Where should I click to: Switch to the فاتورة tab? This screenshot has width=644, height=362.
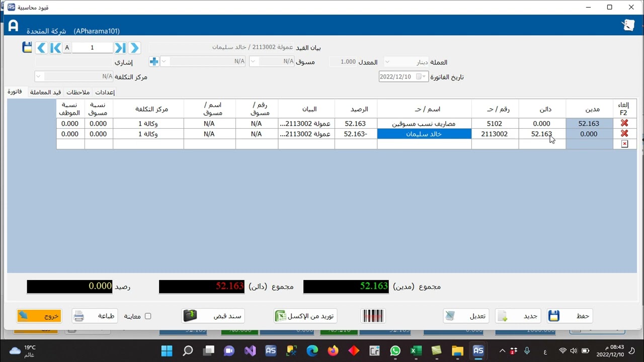pos(14,92)
